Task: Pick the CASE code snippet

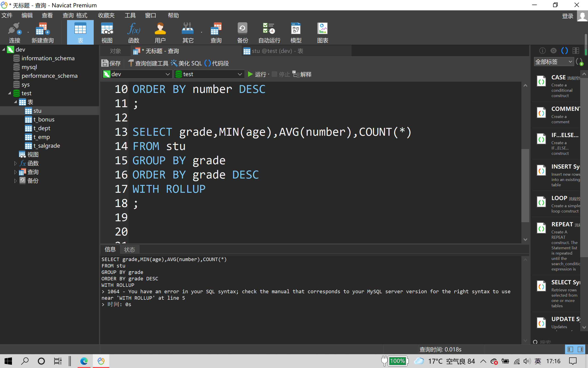Action: (556, 86)
